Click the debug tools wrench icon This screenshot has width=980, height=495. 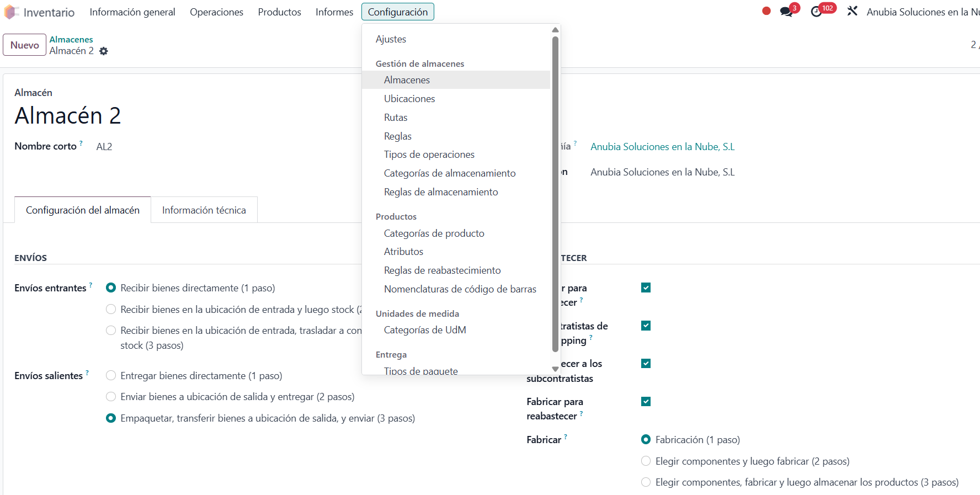(x=852, y=11)
